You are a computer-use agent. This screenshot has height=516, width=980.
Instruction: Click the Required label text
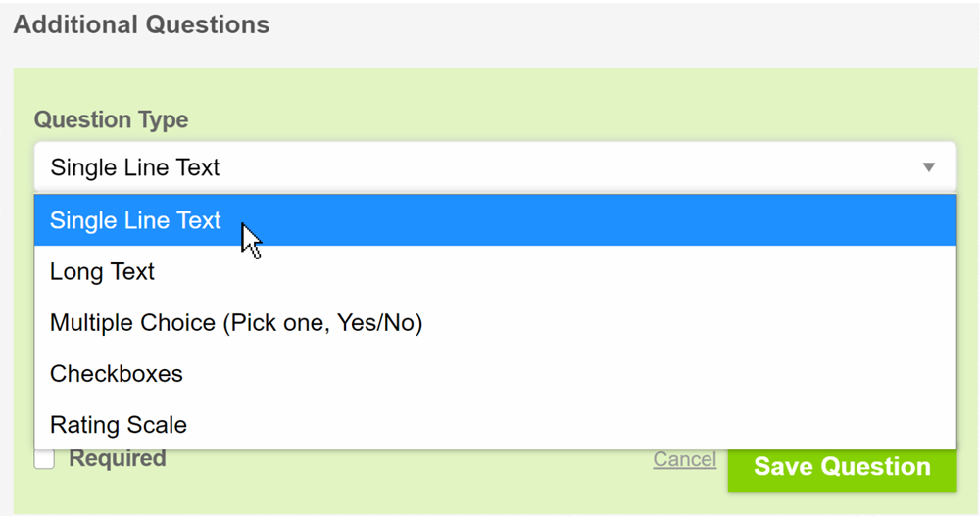pos(117,458)
